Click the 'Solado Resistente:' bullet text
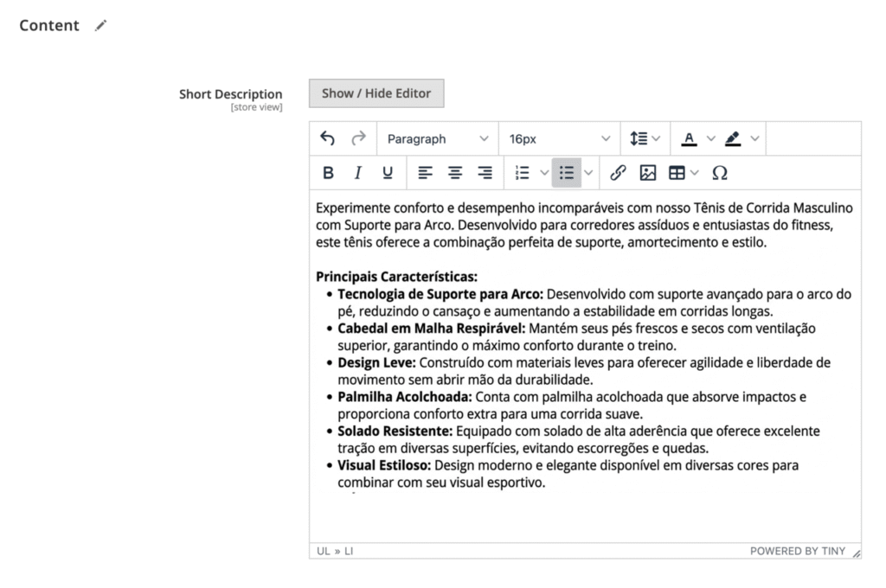Screen dimensions: 886x588 point(395,431)
